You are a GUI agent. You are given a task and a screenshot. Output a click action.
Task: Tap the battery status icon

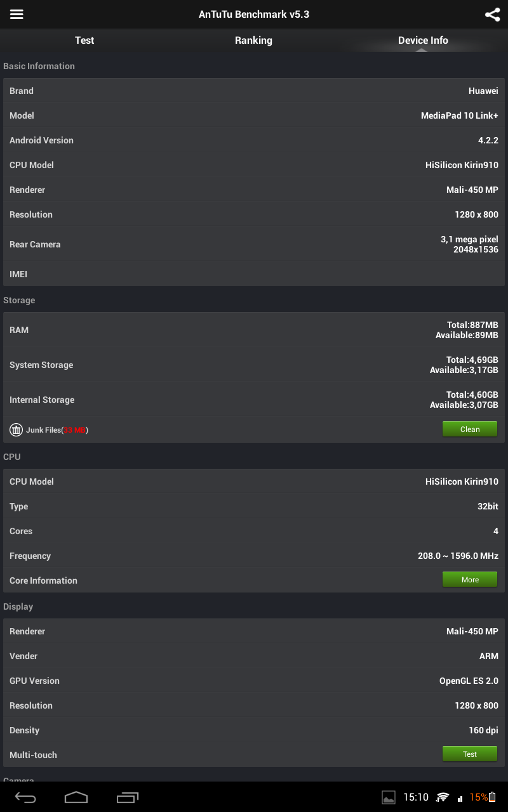pos(491,797)
